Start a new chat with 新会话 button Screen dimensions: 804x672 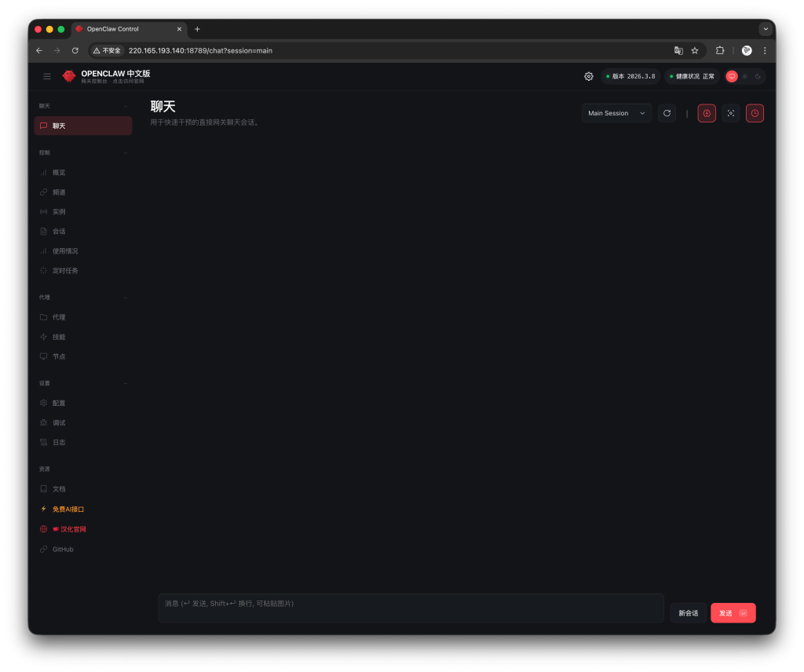688,613
